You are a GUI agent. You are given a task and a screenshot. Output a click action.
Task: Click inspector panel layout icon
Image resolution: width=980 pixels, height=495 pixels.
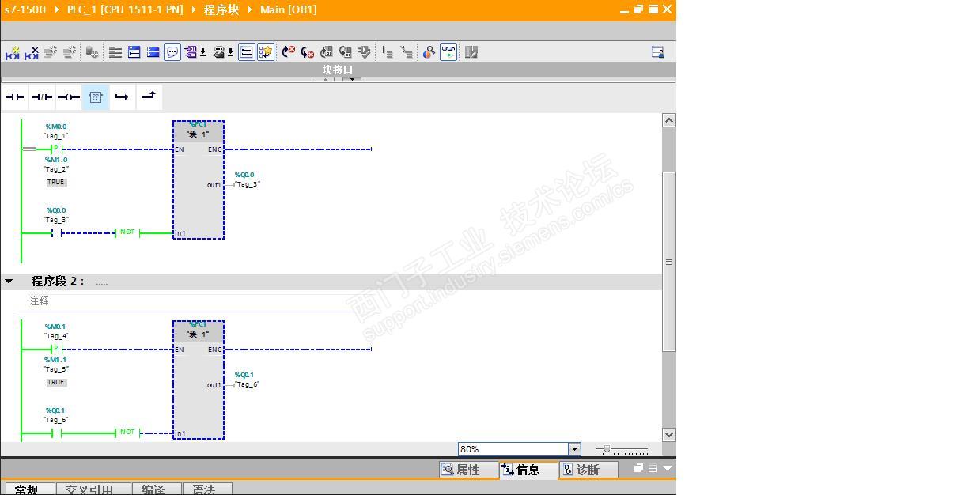click(x=653, y=468)
